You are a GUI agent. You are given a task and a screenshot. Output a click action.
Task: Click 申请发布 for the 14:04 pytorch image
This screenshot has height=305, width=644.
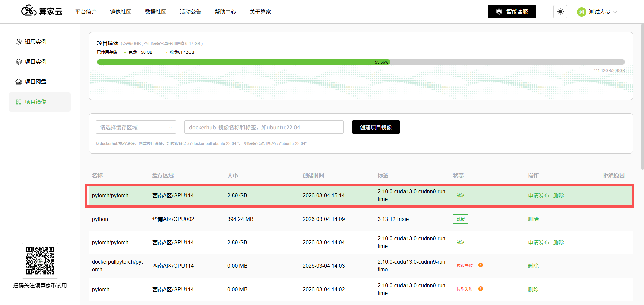(x=539, y=242)
